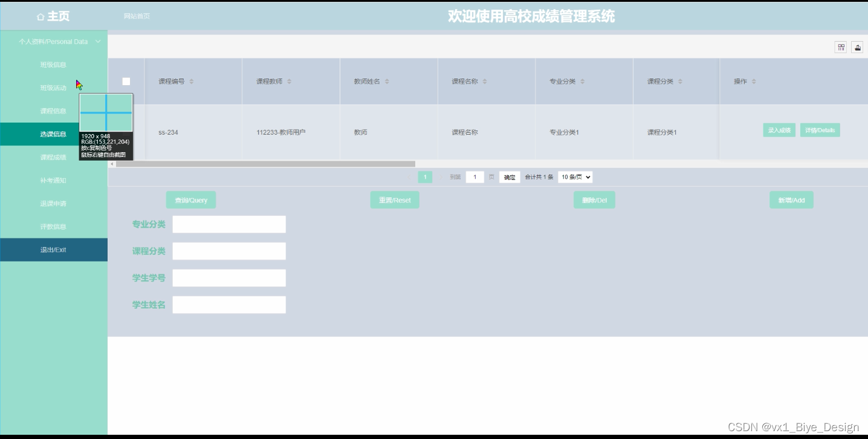Open the 网站首页 menu item

coord(135,16)
